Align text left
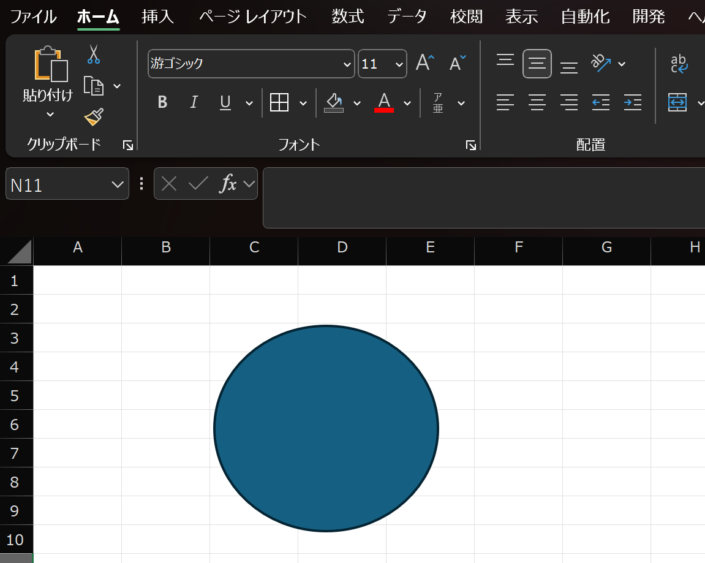705x563 pixels. pos(505,102)
